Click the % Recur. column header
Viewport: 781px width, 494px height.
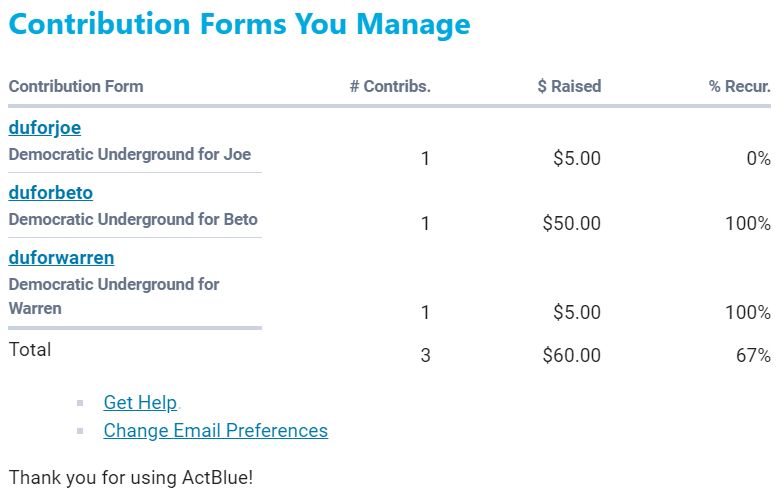[739, 86]
